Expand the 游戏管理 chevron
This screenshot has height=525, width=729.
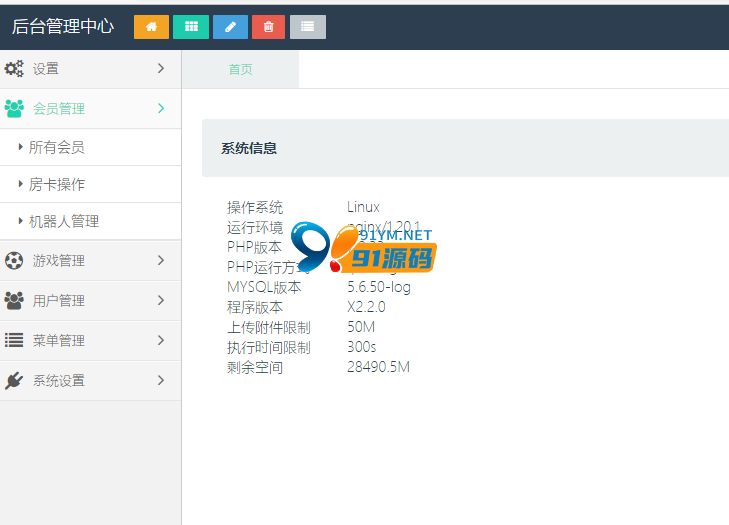pyautogui.click(x=161, y=260)
